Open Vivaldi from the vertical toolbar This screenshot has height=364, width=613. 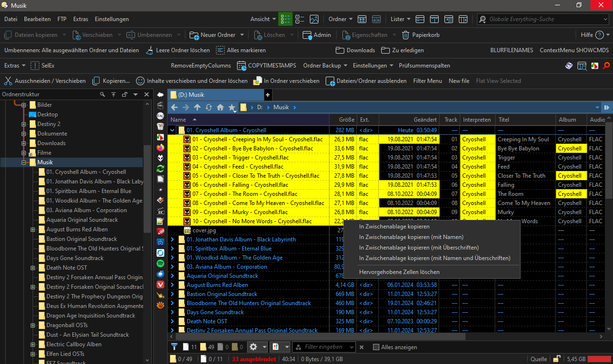point(160,284)
